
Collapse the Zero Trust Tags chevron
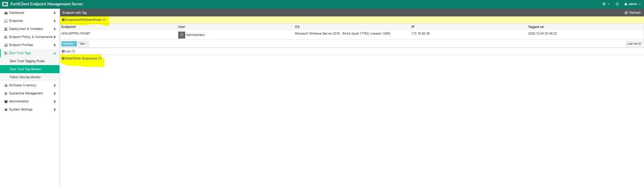click(55, 53)
